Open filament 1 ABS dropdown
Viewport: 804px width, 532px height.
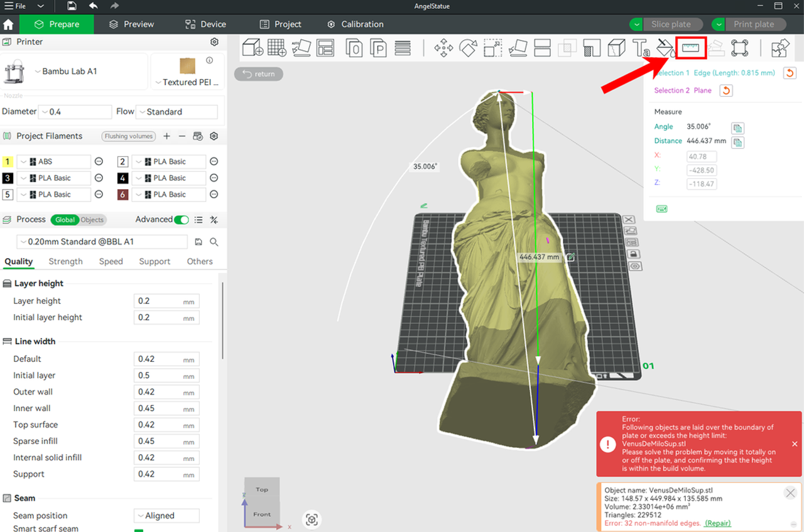53,161
